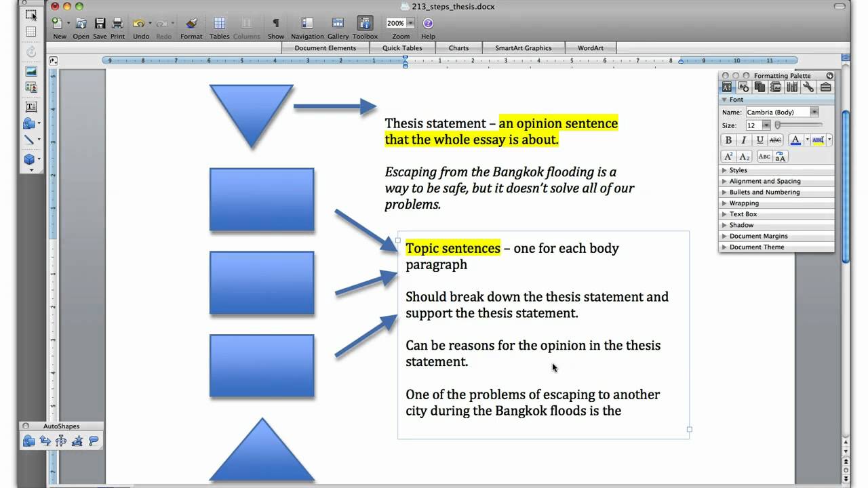This screenshot has height=488, width=868.
Task: Click the Print toolbar icon
Action: tap(117, 24)
